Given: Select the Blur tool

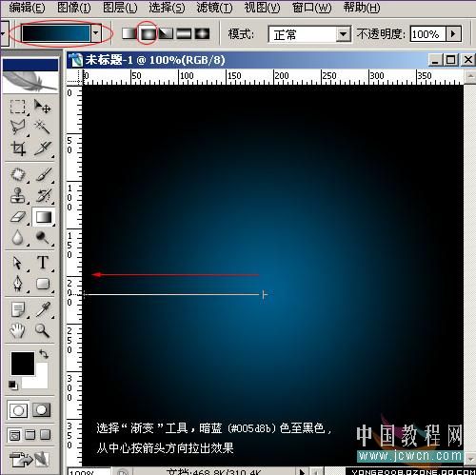Looking at the screenshot, I should [17, 238].
